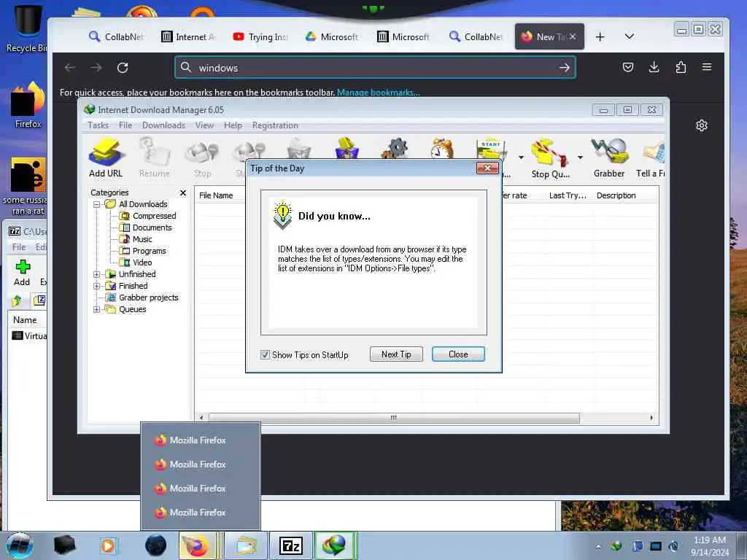Select the Compressed category
This screenshot has width=747, height=560.
[x=154, y=216]
